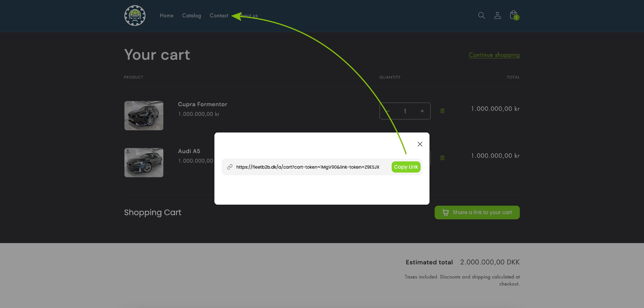Open the Cupra Formentor product link
This screenshot has width=644, height=308.
tap(202, 104)
